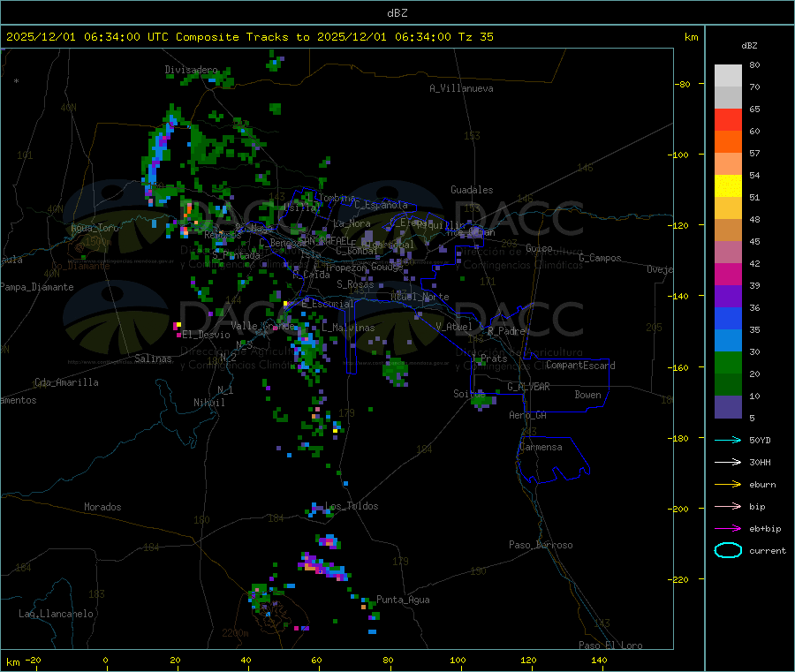The image size is (795, 672).
Task: Click the 'Morados' map label
Action: click(x=103, y=507)
